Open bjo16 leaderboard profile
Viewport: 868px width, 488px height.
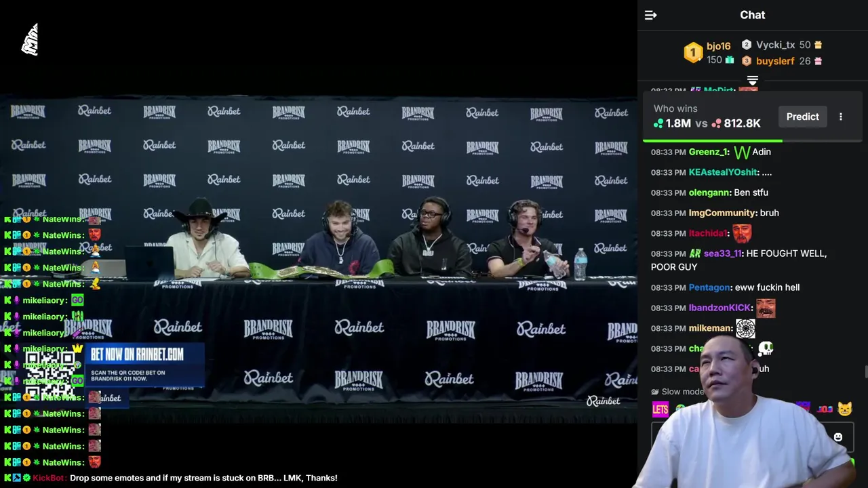point(718,46)
